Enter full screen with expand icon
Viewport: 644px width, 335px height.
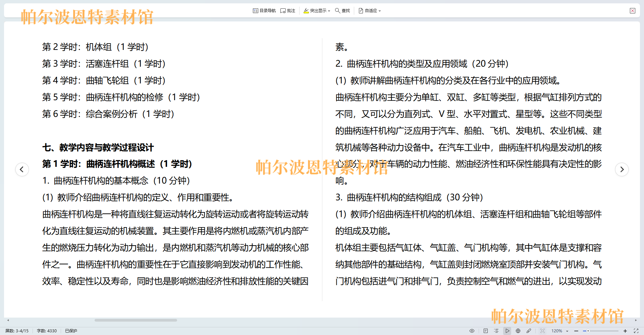tap(636, 331)
